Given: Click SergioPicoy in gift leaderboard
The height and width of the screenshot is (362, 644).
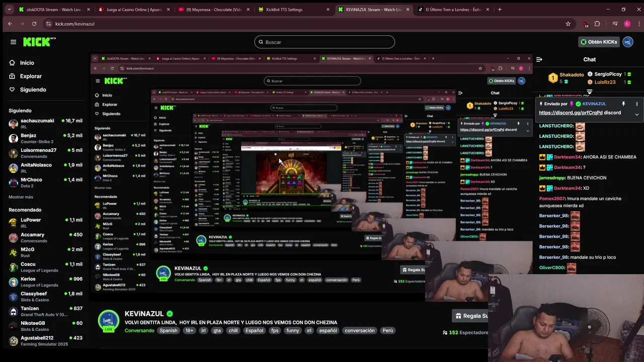Looking at the screenshot, I should (x=609, y=74).
